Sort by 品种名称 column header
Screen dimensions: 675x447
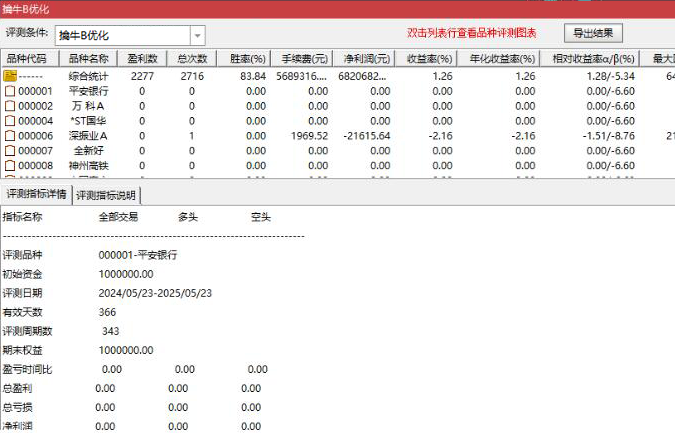point(88,59)
